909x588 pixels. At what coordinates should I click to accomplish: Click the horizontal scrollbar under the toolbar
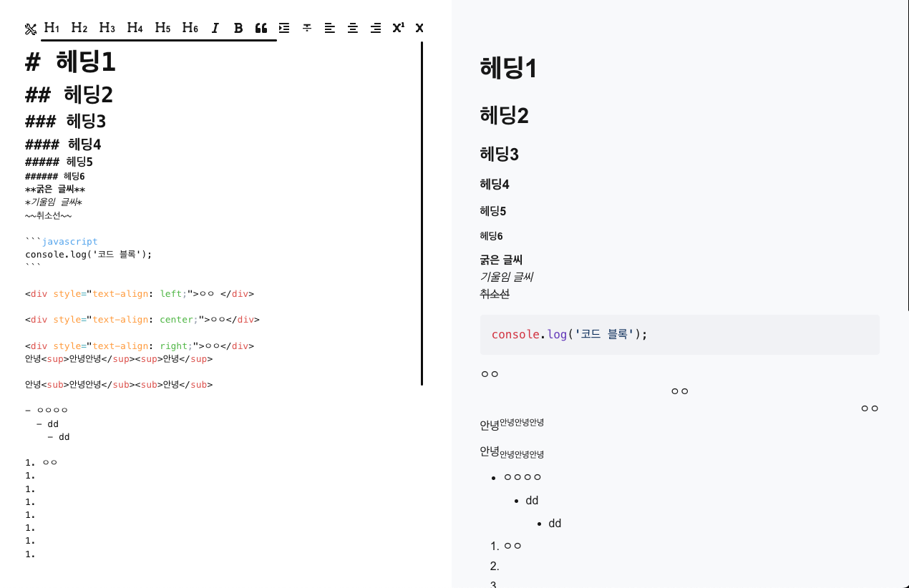[x=159, y=40]
